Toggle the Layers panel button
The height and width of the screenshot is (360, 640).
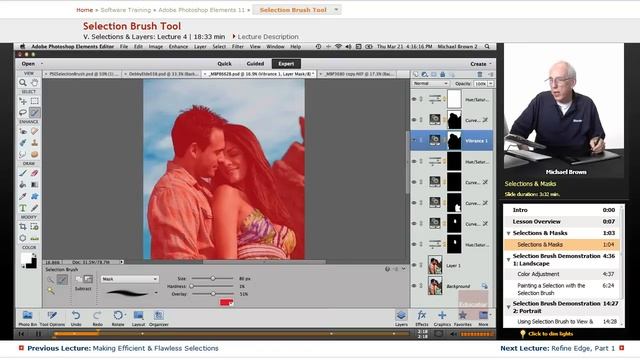[x=401, y=318]
